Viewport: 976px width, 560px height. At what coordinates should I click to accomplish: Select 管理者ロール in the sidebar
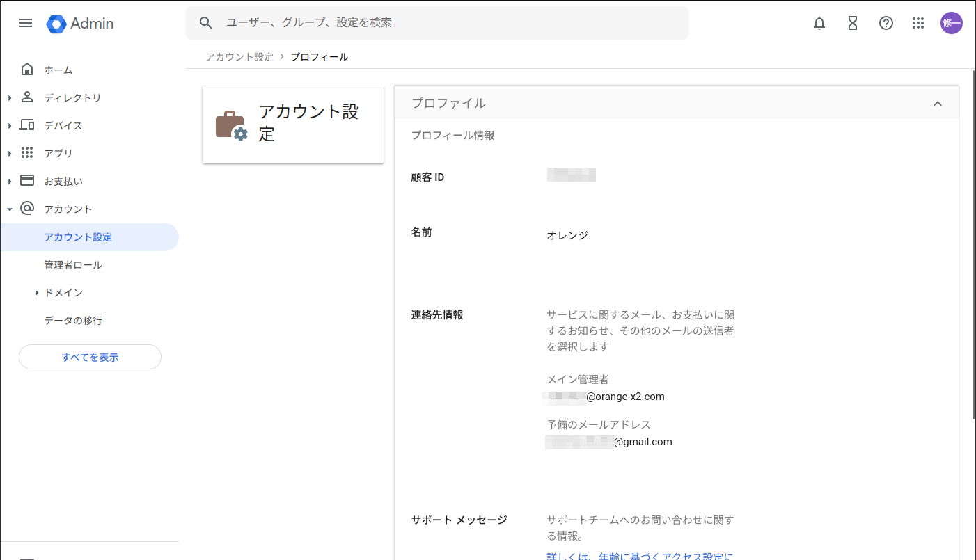73,265
